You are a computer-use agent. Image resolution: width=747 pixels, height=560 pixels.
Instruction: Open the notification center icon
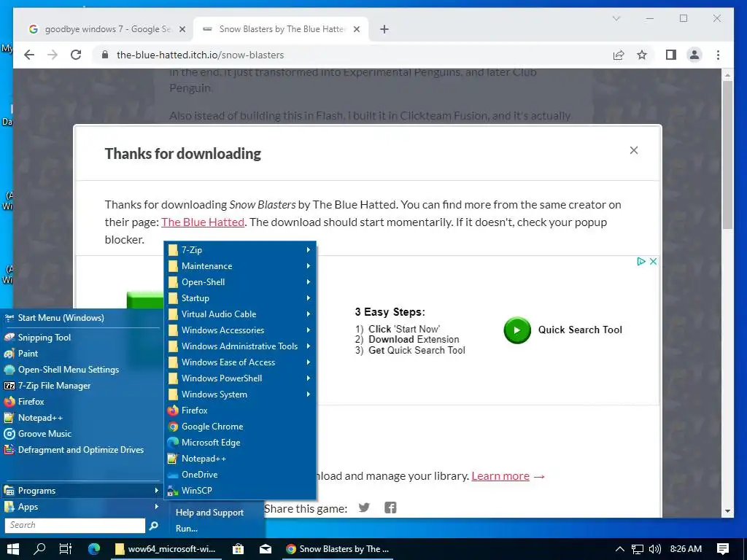(x=722, y=549)
